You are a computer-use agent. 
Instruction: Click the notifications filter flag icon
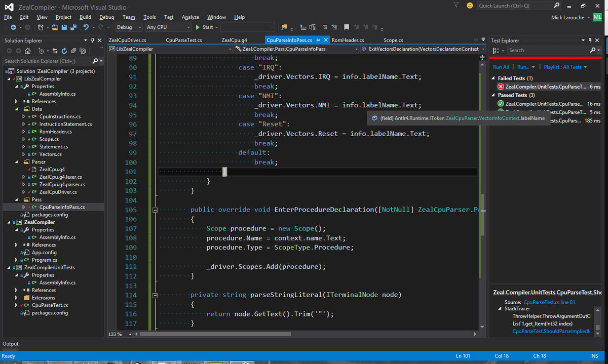(457, 6)
